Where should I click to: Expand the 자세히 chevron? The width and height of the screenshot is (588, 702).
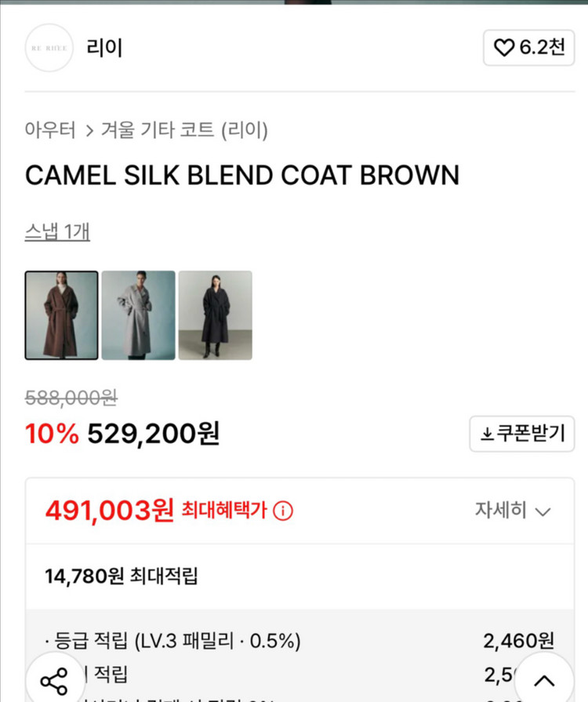543,512
